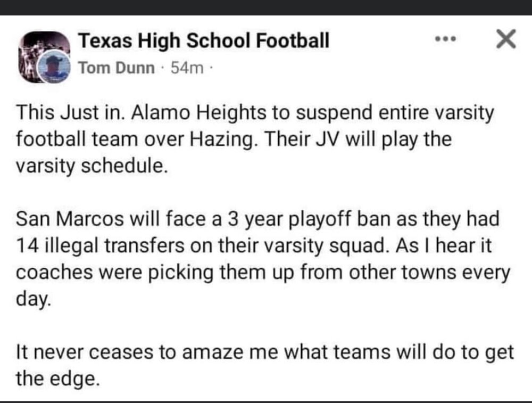The image size is (532, 403).
Task: Close the post with the X
Action: tap(505, 39)
